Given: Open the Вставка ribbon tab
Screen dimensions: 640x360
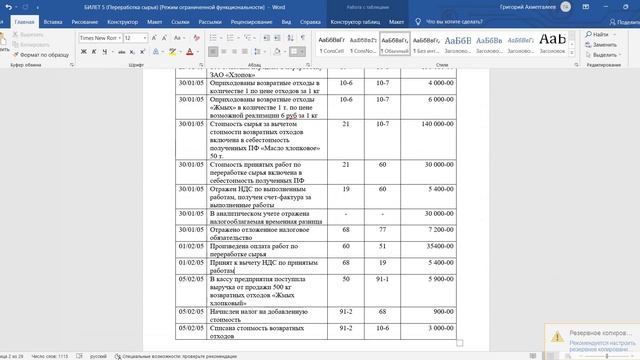Looking at the screenshot, I should tap(53, 22).
